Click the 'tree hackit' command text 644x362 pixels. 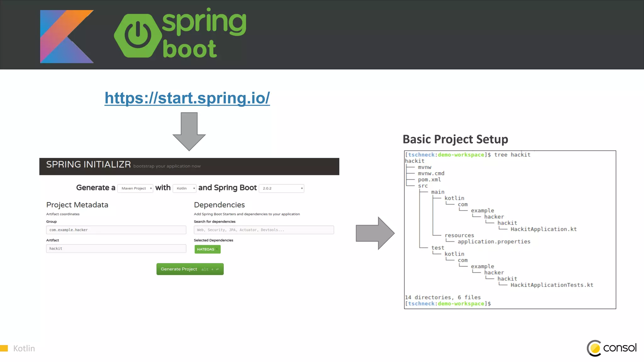coord(512,155)
